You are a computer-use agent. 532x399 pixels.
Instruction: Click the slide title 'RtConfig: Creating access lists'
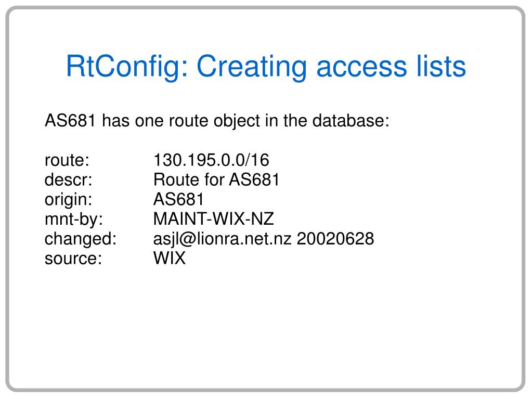point(266,67)
